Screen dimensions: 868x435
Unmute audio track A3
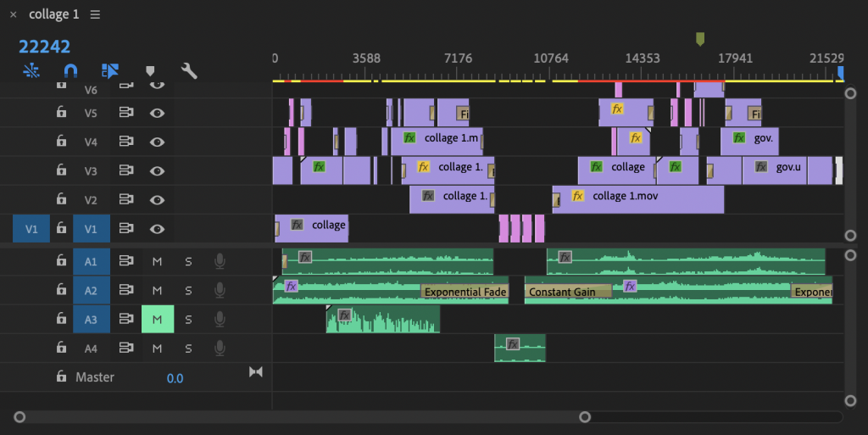[x=157, y=320]
